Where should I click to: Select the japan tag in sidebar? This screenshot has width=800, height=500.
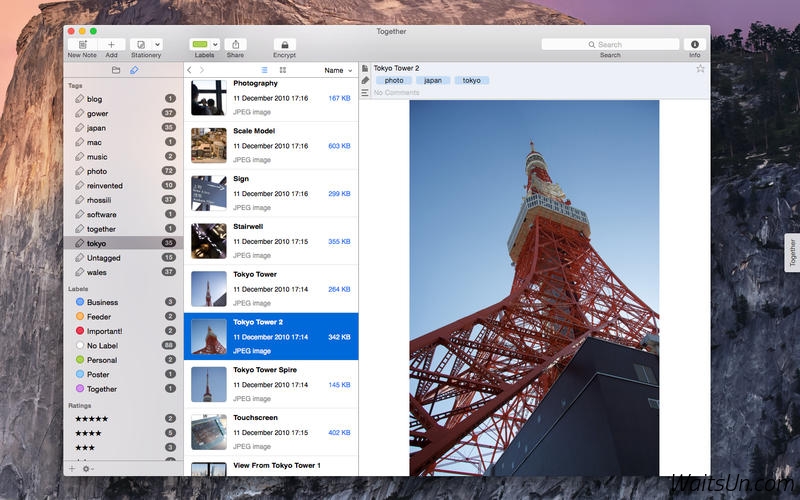click(x=123, y=128)
